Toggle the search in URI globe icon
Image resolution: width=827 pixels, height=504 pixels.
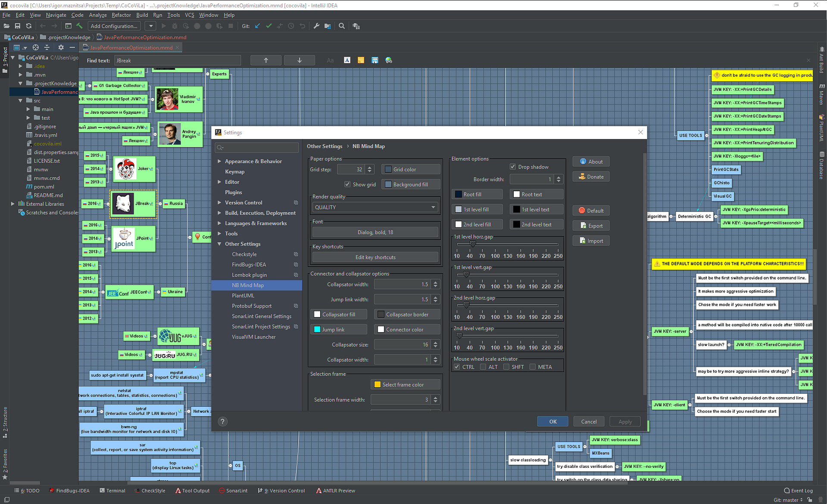tap(389, 60)
